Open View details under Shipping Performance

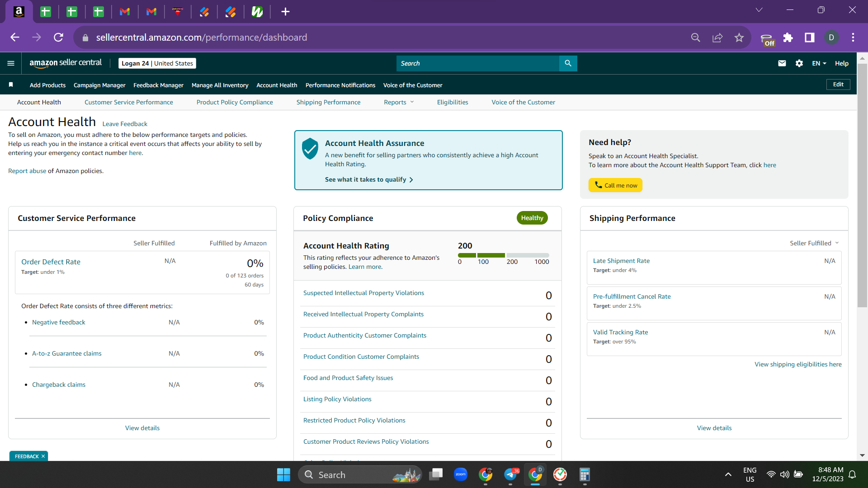tap(714, 428)
